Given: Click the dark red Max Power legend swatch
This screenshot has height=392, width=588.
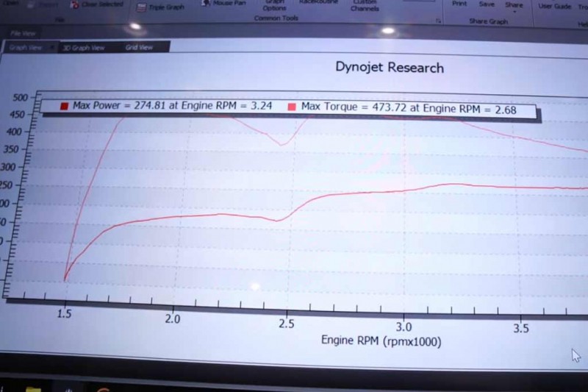Looking at the screenshot, I should click(64, 106).
